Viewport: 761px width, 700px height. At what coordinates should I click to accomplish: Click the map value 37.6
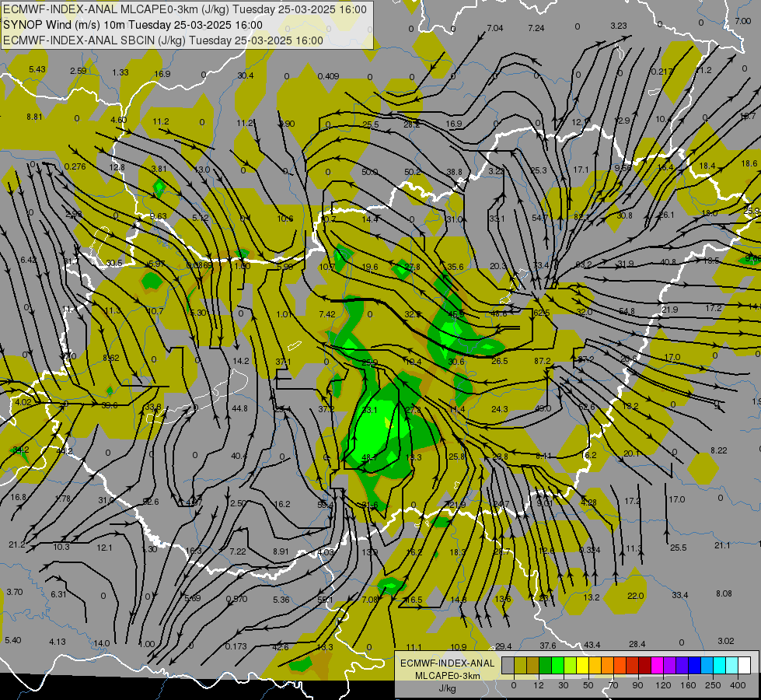click(548, 646)
